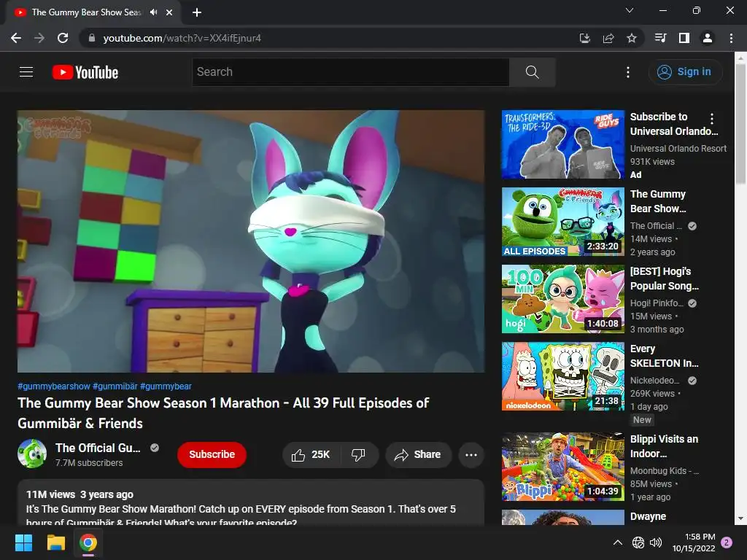
Task: Click 'Blippi Visits an Indoor...' title
Action: coord(665,446)
